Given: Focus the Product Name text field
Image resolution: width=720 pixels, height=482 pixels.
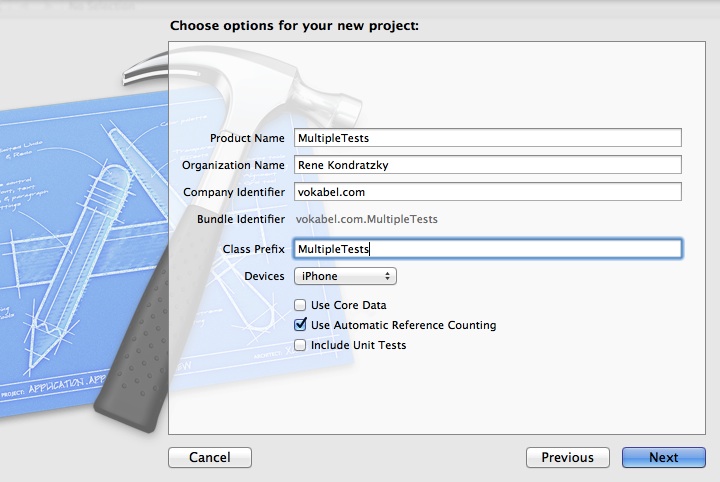Looking at the screenshot, I should pos(486,138).
